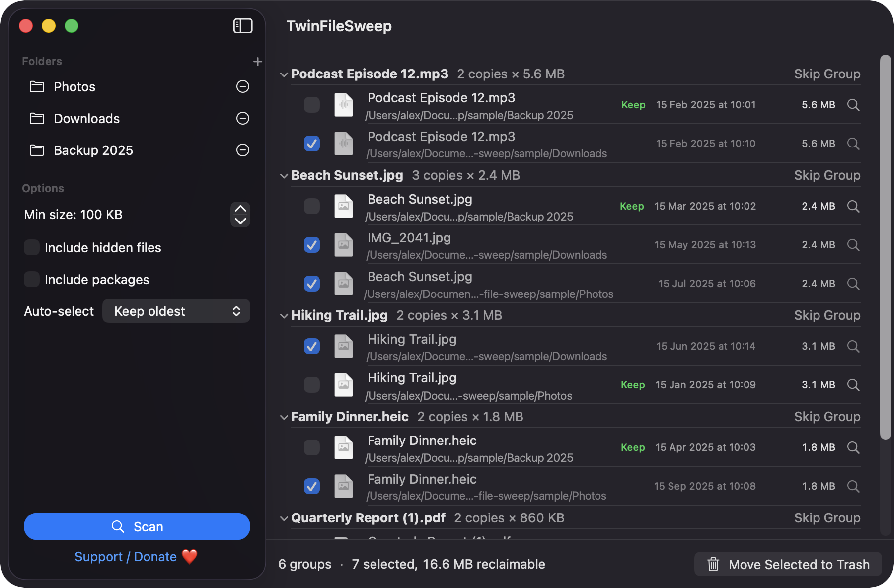Screen dimensions: 894x588
Task: Remove the Backup 2025 folder via minus icon
Action: point(243,150)
